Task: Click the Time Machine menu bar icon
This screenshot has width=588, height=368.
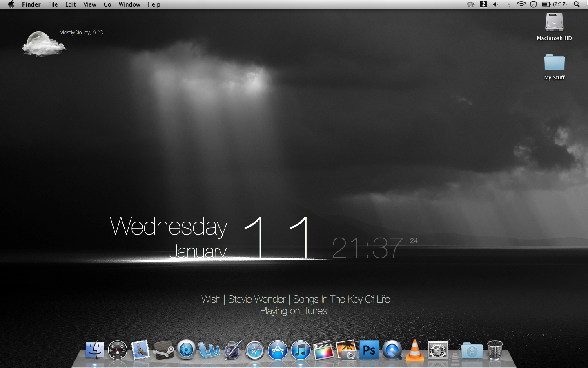Action: click(x=533, y=4)
